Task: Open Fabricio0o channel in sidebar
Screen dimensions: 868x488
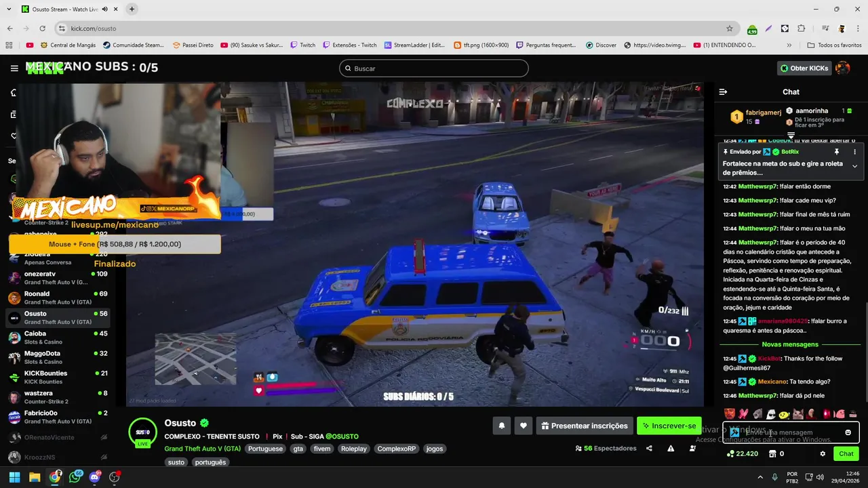Action: [58, 417]
